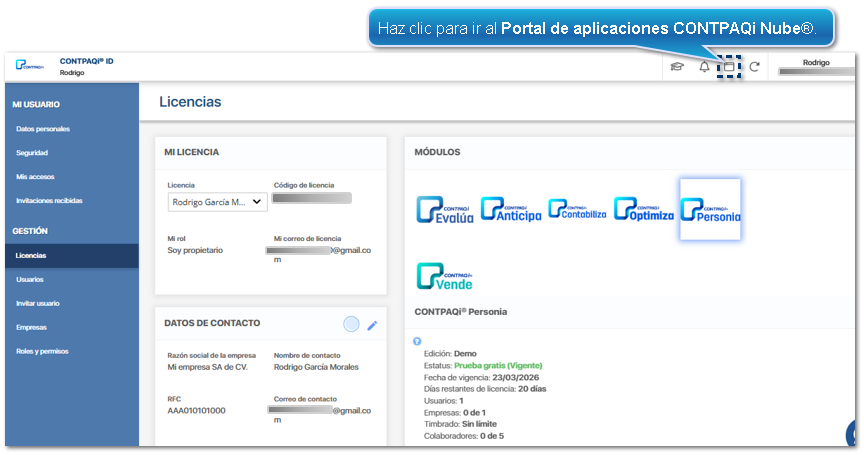Open the Licencia dropdown Rodrigo García M...
864x455 pixels.
click(x=218, y=202)
